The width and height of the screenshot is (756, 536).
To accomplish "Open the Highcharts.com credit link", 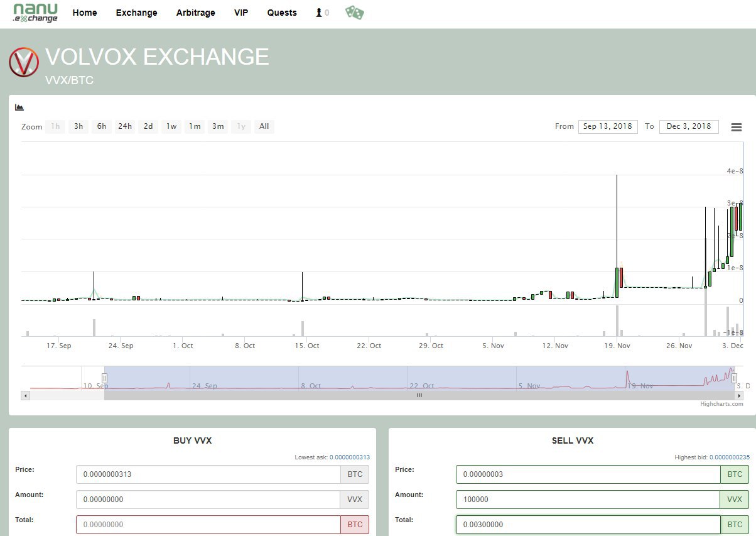I will 721,404.
